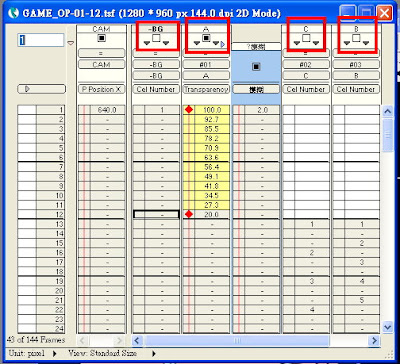Select the 640.0 cell in P Position X
This screenshot has width=400, height=364.
pos(107,110)
